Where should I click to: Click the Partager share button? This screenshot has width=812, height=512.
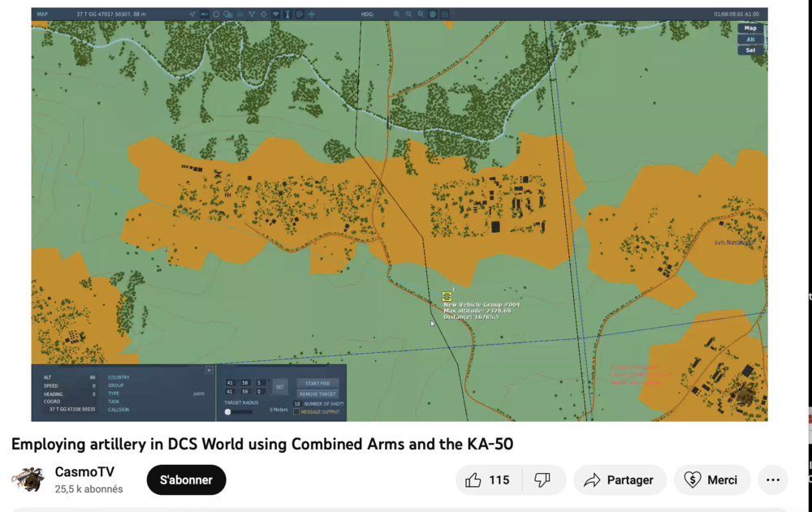[x=620, y=480]
